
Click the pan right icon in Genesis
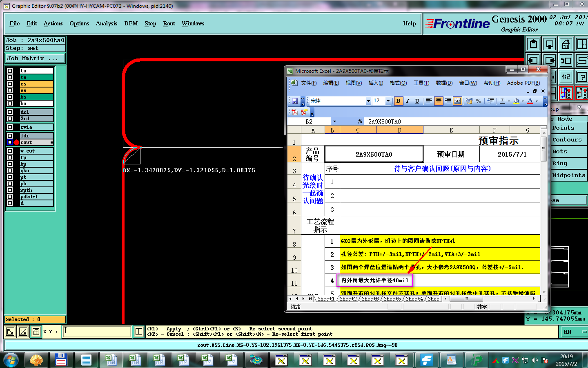550,61
